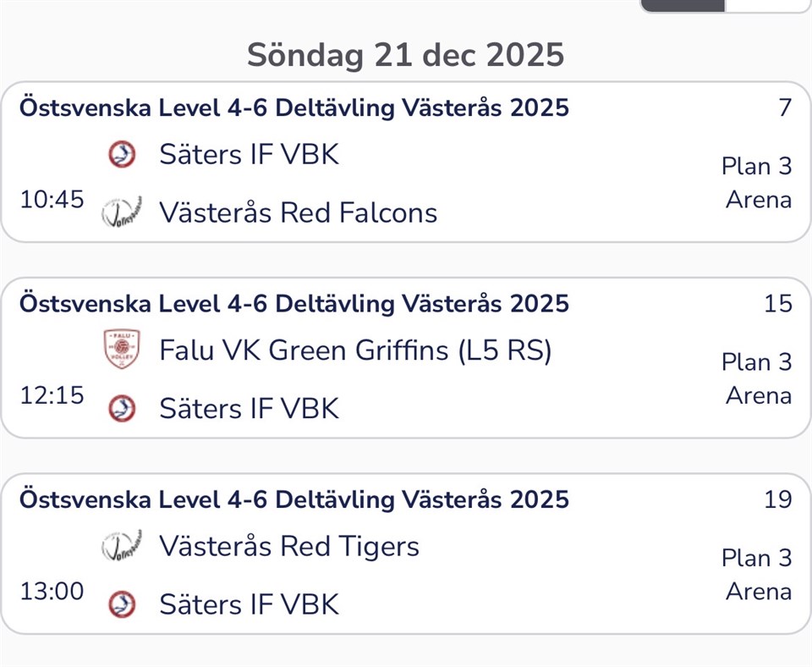The image size is (812, 667).
Task: Select the white segment of the top toggle
Action: [x=767, y=5]
